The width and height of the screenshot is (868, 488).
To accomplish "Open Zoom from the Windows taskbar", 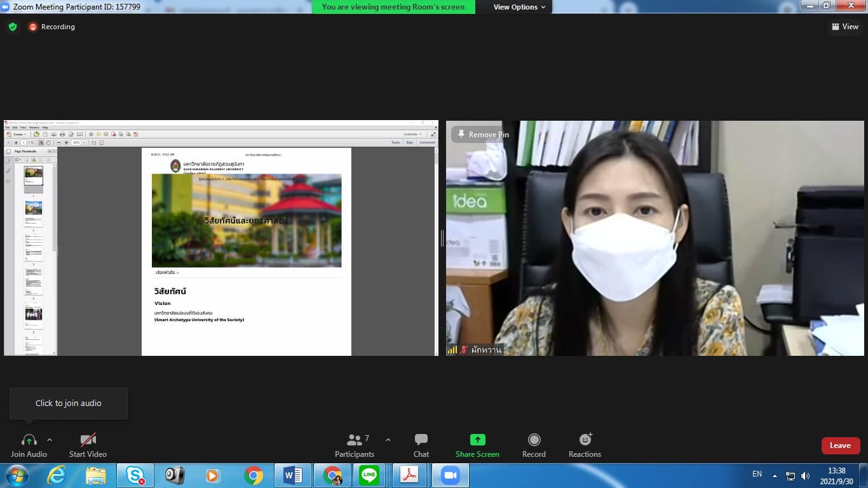I will (450, 475).
